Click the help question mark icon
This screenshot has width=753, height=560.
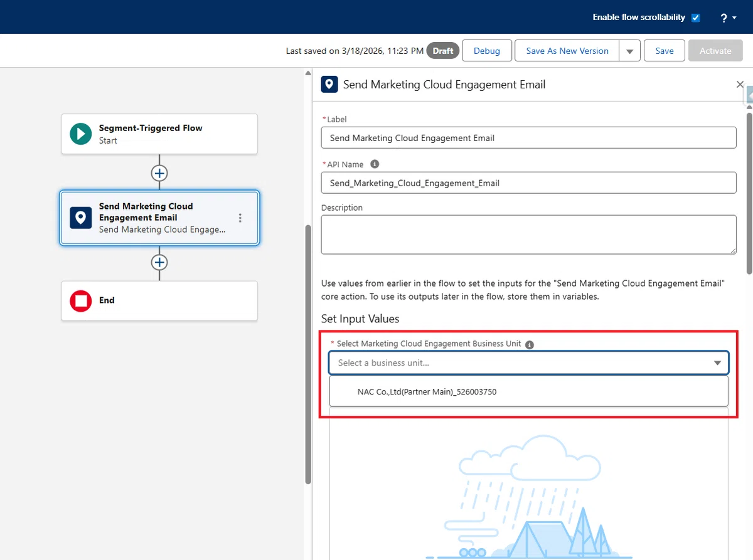tap(724, 18)
